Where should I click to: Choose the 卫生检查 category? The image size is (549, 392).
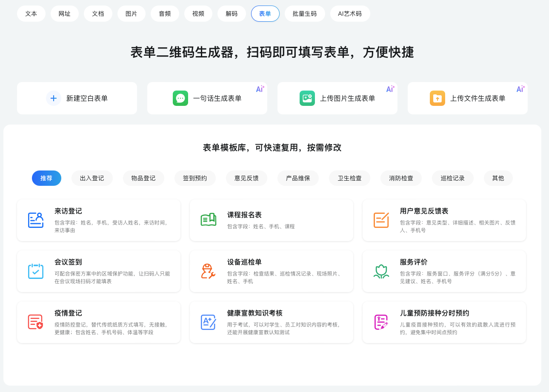[350, 178]
